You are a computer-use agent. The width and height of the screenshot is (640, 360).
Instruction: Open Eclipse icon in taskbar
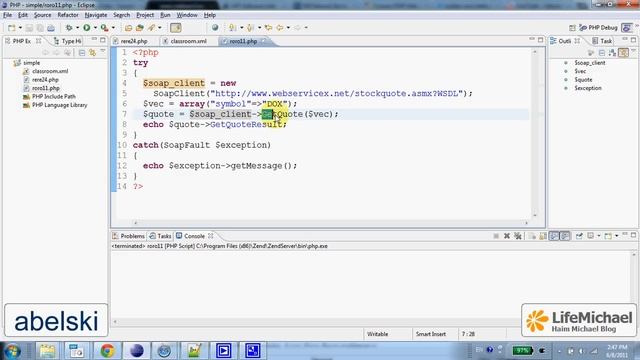click(136, 351)
